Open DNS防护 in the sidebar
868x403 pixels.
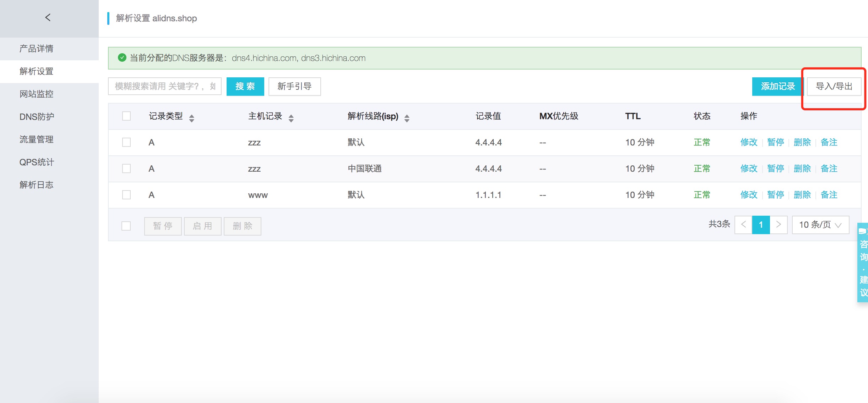[49, 117]
